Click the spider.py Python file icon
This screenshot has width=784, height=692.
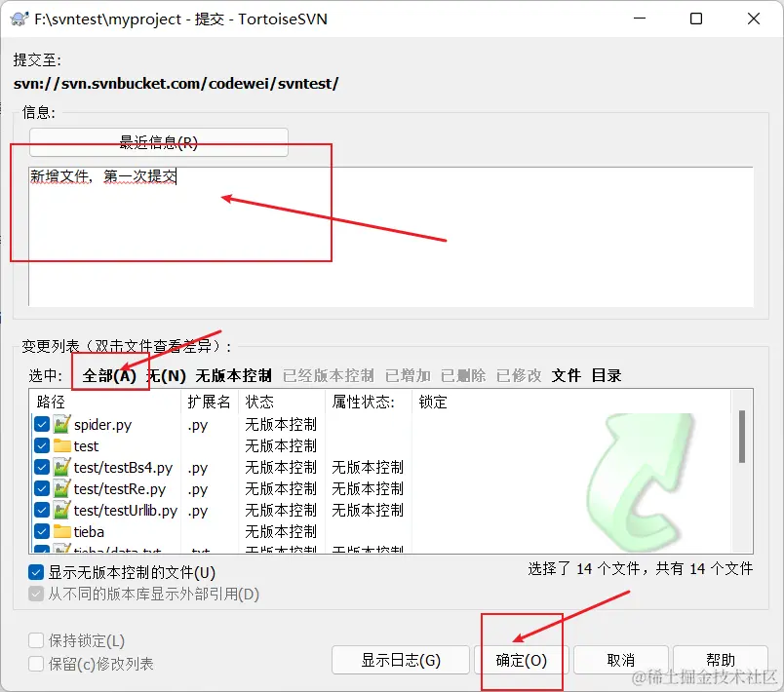pyautogui.click(x=62, y=424)
